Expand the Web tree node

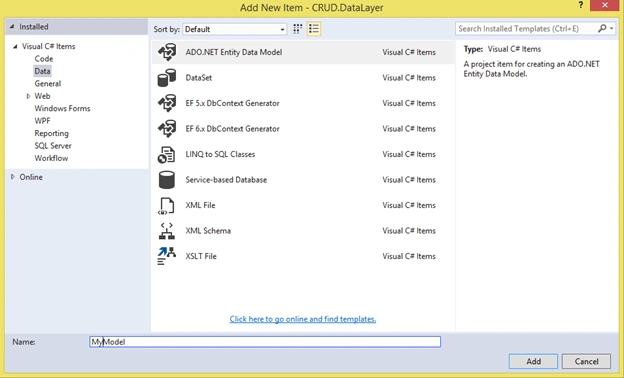[x=28, y=96]
